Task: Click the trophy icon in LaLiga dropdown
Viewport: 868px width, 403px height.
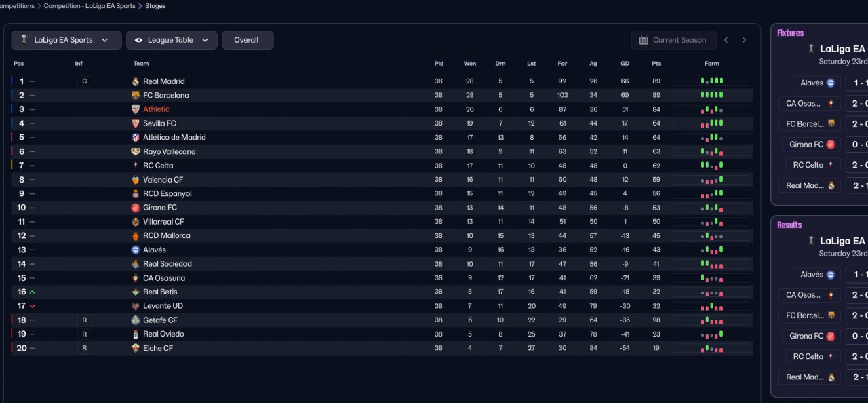Action: coord(24,40)
